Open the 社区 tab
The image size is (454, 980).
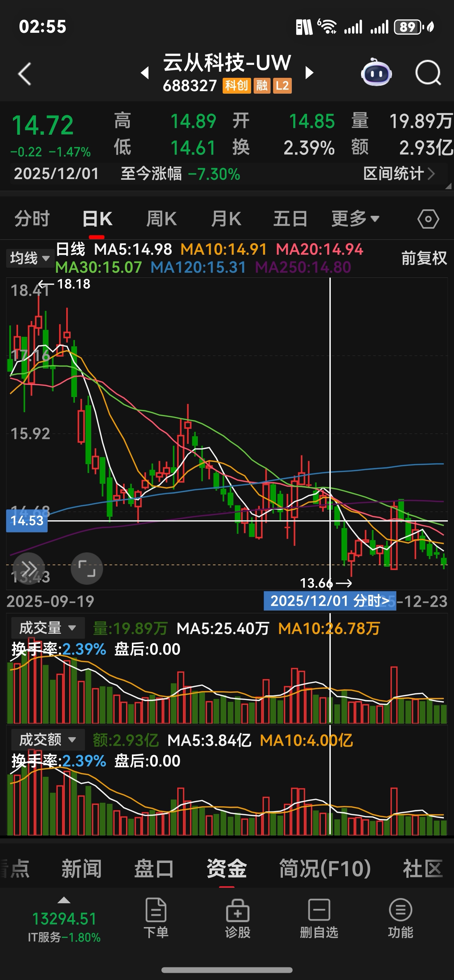(x=423, y=869)
